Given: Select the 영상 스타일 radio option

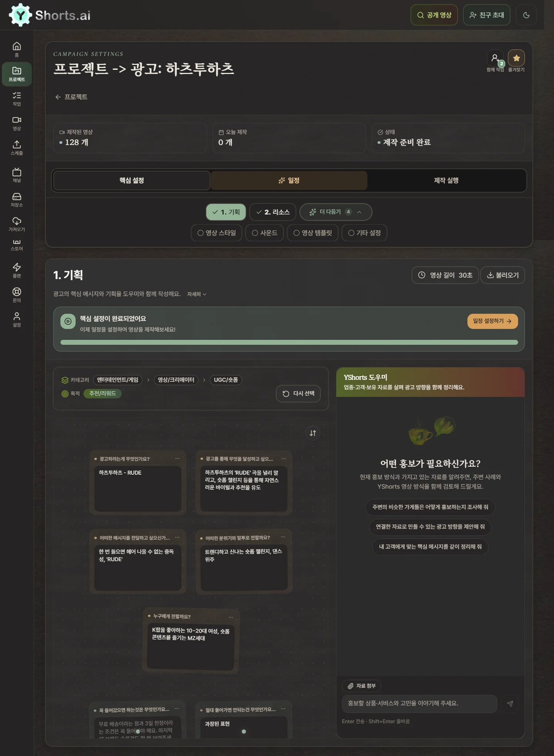Looking at the screenshot, I should tap(216, 233).
